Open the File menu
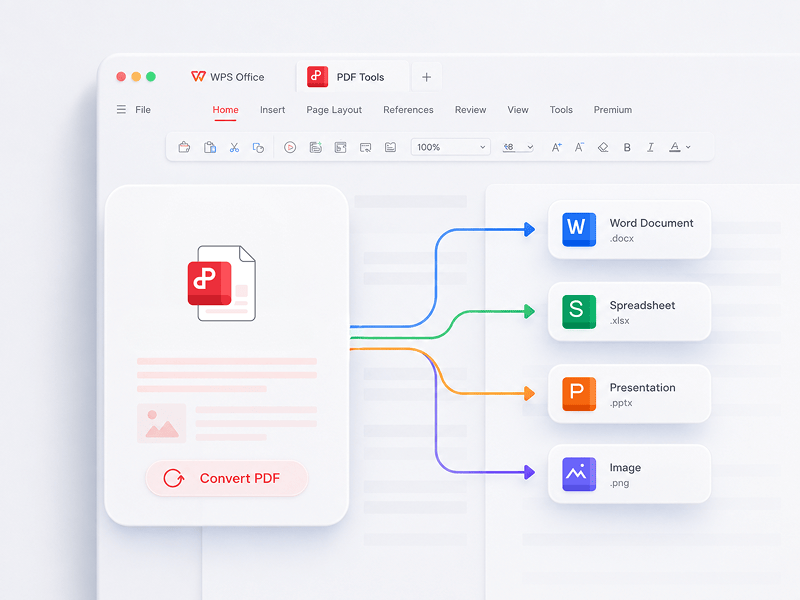The width and height of the screenshot is (800, 600). click(143, 110)
